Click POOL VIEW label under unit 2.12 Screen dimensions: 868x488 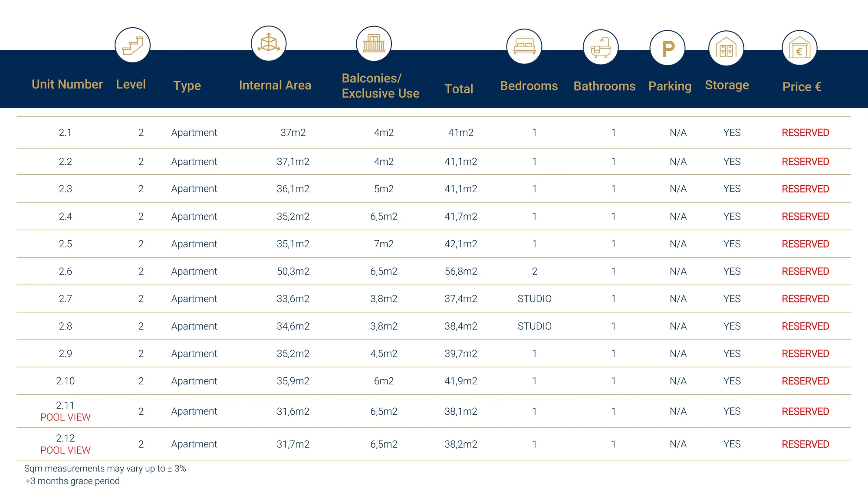[65, 450]
